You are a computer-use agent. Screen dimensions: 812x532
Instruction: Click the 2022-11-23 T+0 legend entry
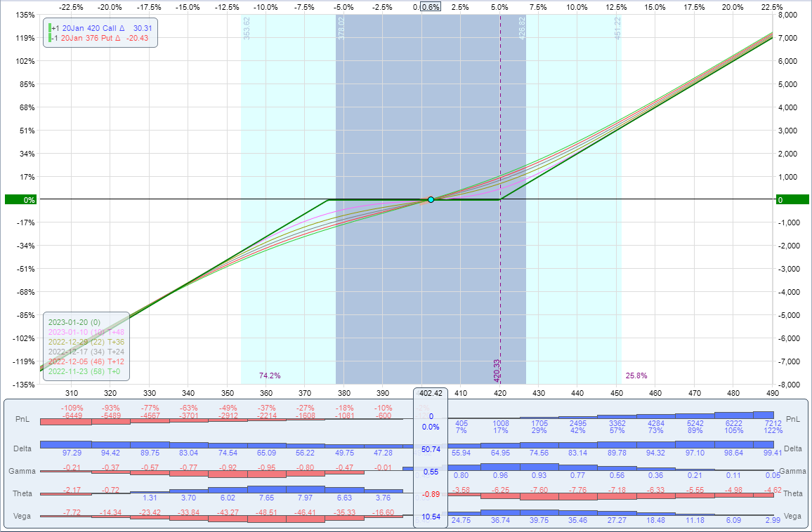click(84, 371)
